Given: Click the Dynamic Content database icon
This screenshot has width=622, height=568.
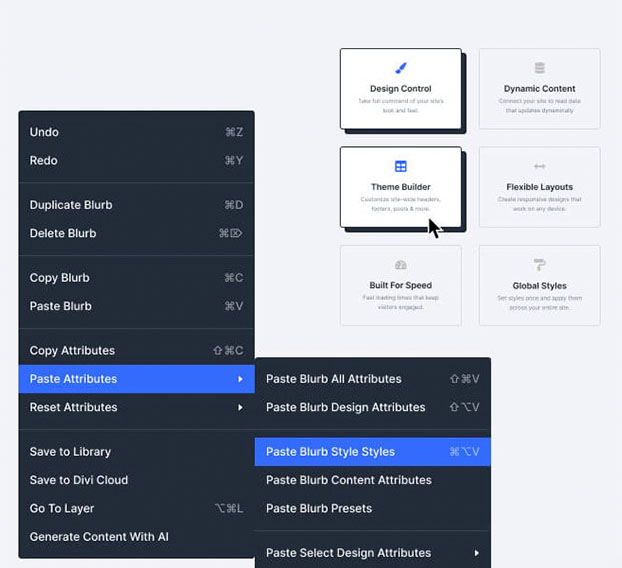Looking at the screenshot, I should coord(540,68).
